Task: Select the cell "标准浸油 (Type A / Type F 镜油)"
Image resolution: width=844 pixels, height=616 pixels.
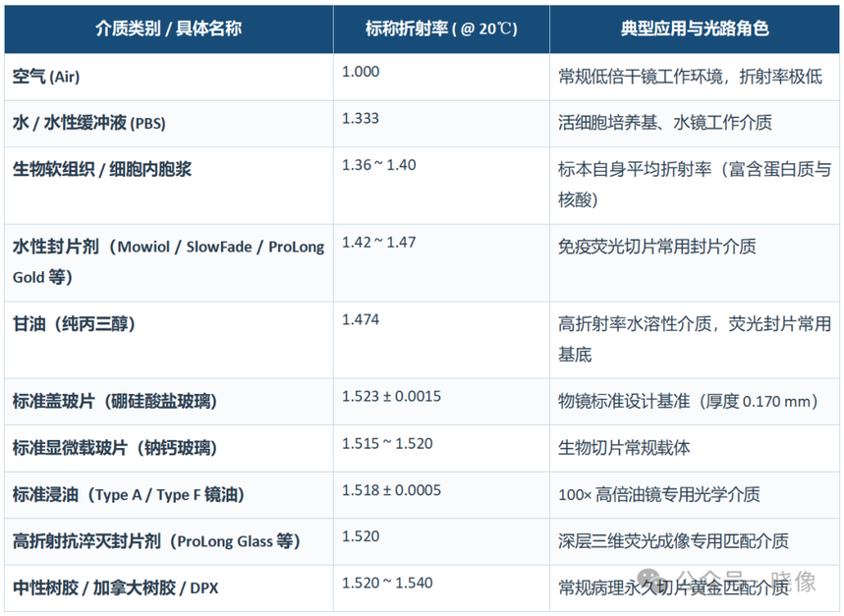Action: click(x=128, y=495)
